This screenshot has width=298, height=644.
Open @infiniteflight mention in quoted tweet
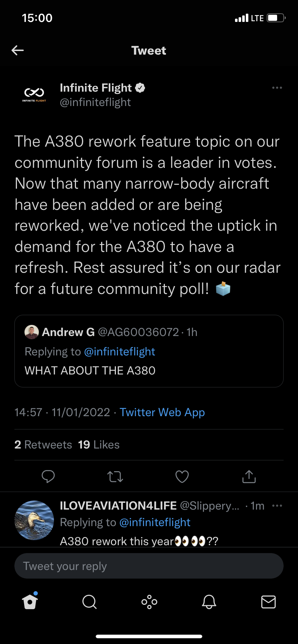click(x=119, y=351)
